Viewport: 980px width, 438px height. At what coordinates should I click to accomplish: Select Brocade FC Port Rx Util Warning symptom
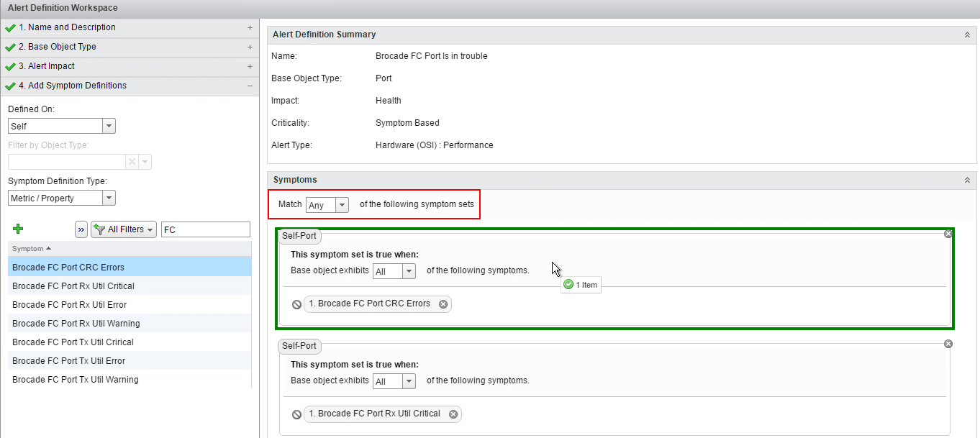[x=76, y=324]
